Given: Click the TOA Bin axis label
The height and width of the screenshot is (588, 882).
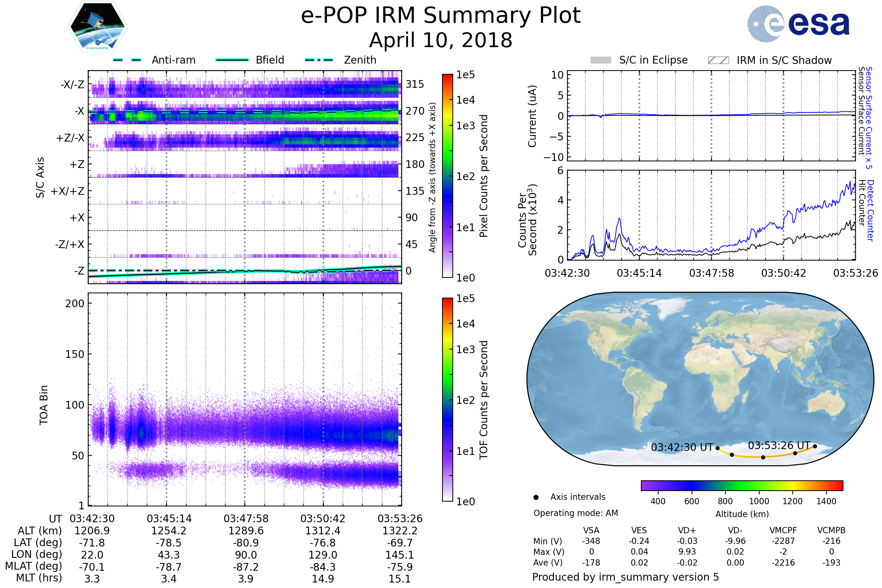Looking at the screenshot, I should coord(44,405).
